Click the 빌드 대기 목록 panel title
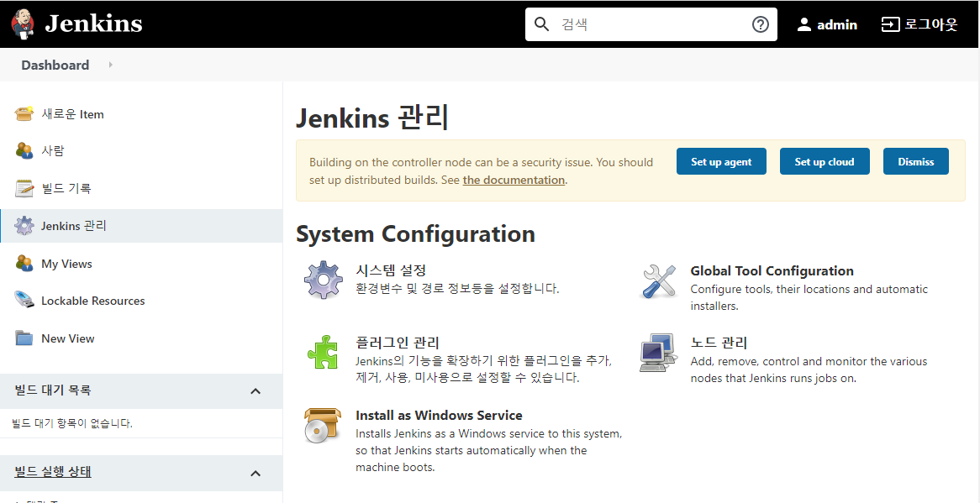980x503 pixels. [52, 390]
